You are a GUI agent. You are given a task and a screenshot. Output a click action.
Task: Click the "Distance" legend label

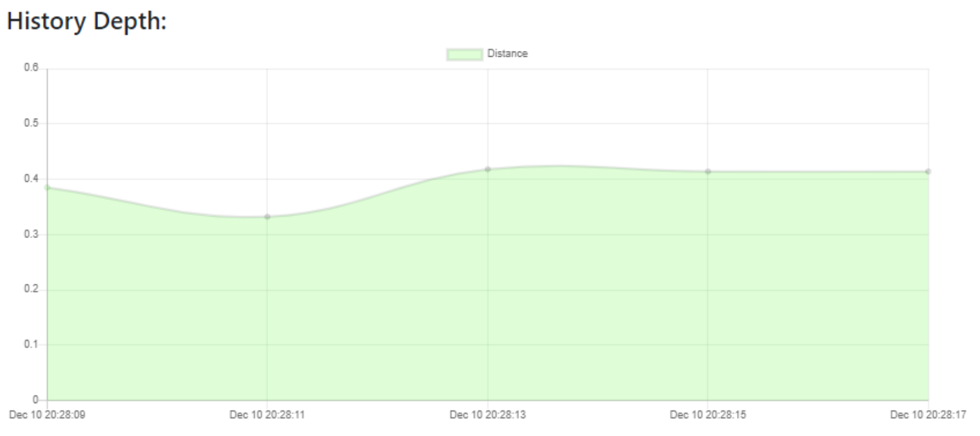click(x=507, y=54)
